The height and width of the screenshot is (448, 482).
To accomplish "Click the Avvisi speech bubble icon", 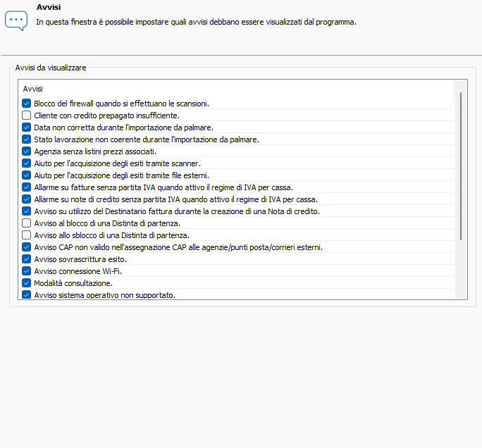I will pos(16,19).
